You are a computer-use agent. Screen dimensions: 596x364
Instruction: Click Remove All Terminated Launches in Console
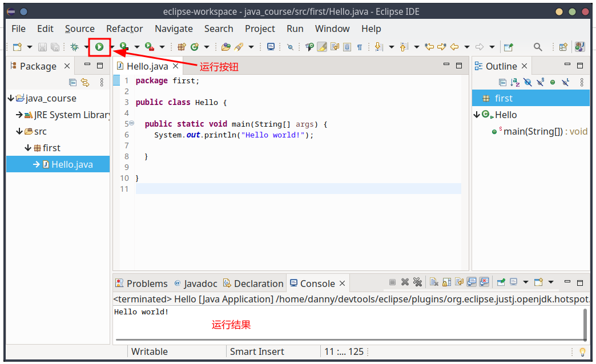[x=418, y=282]
